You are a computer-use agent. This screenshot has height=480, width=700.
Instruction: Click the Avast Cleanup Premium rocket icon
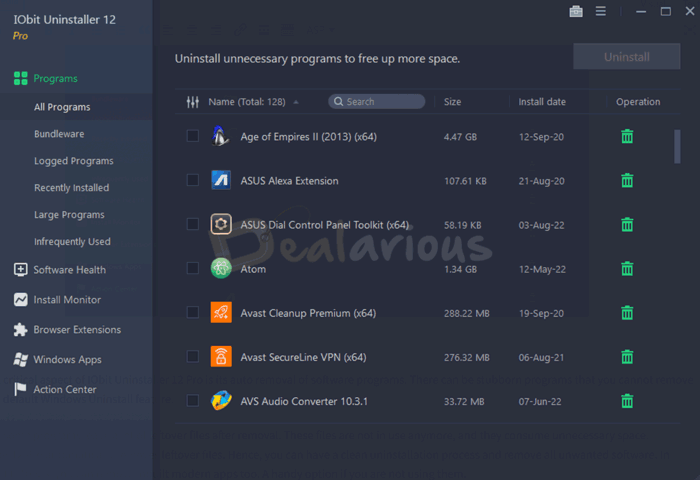(x=221, y=313)
